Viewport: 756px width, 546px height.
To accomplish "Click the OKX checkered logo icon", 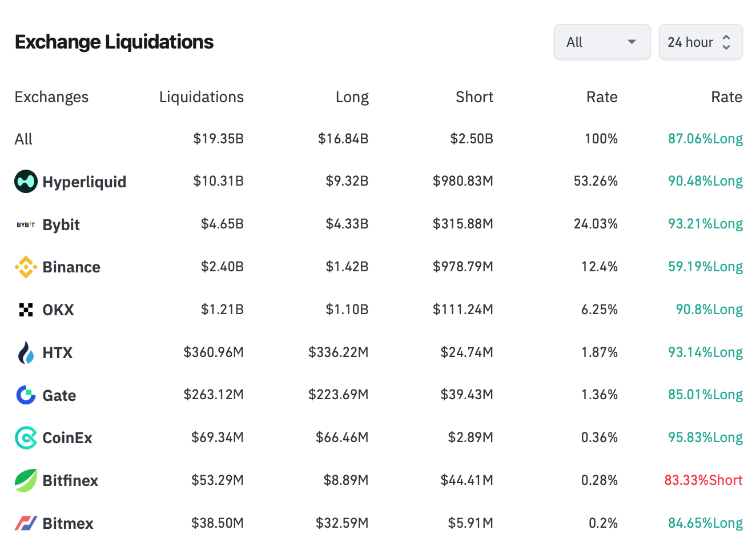I will point(26,310).
